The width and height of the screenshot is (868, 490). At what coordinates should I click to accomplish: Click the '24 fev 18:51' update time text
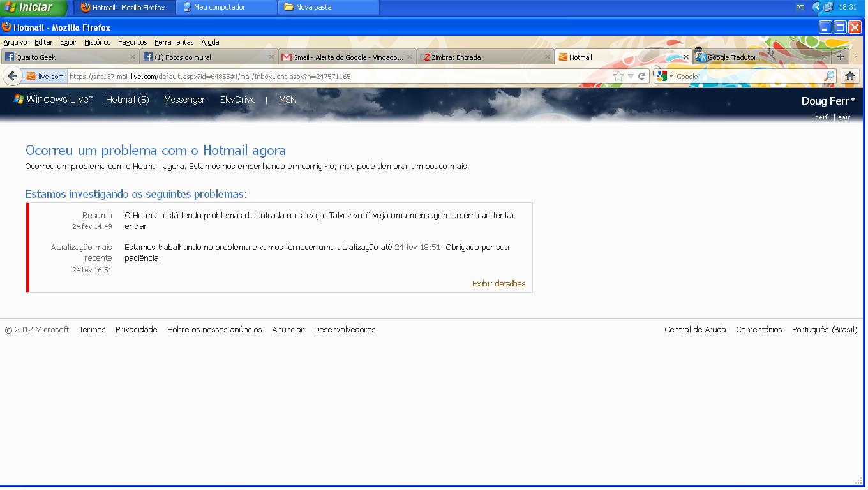coord(418,248)
